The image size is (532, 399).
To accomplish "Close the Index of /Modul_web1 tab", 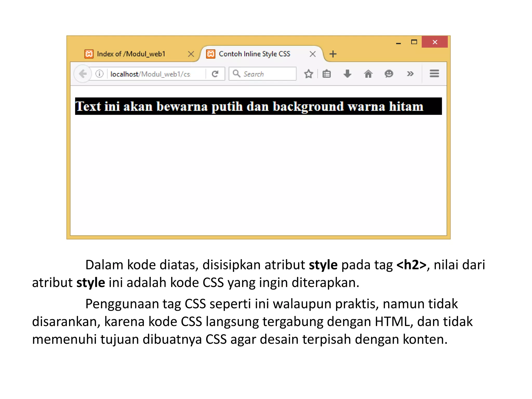I will [x=191, y=54].
